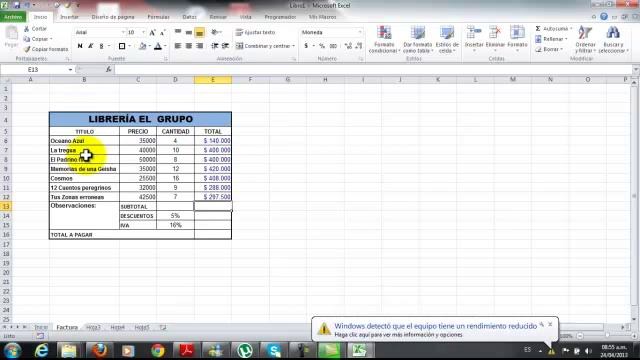Increase font size with the large A icon
This screenshot has width=640, height=360.
tap(152, 32)
